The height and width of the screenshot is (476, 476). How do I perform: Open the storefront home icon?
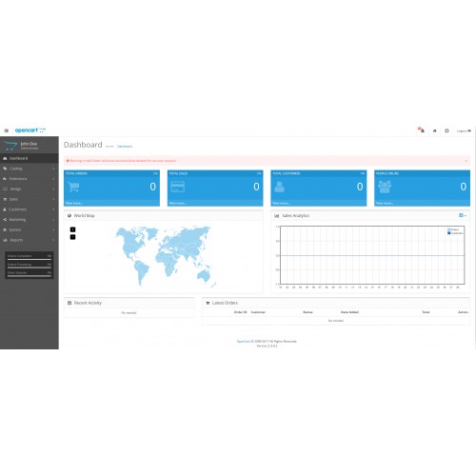[x=434, y=130]
